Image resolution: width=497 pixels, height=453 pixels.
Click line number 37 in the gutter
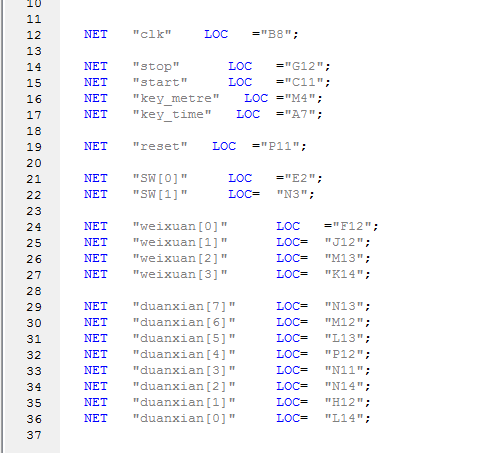coord(34,435)
